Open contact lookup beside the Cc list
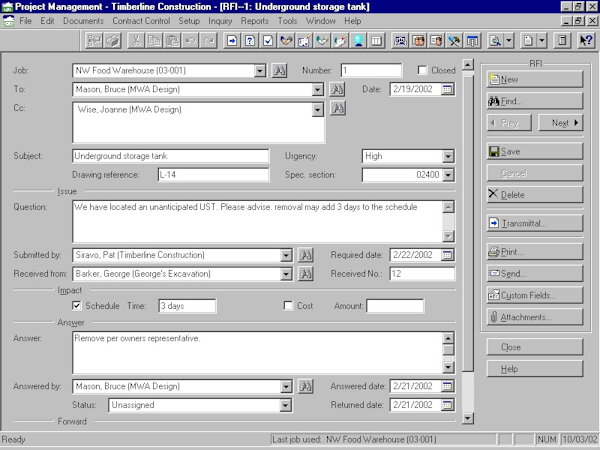The height and width of the screenshot is (450, 600). pos(337,108)
